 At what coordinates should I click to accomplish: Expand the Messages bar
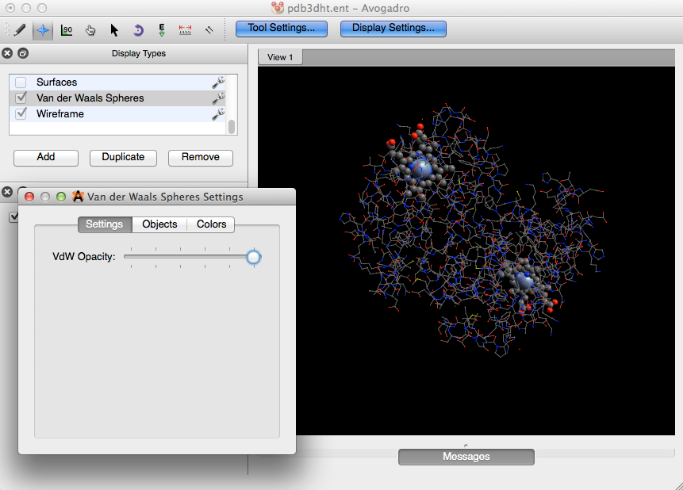466,457
